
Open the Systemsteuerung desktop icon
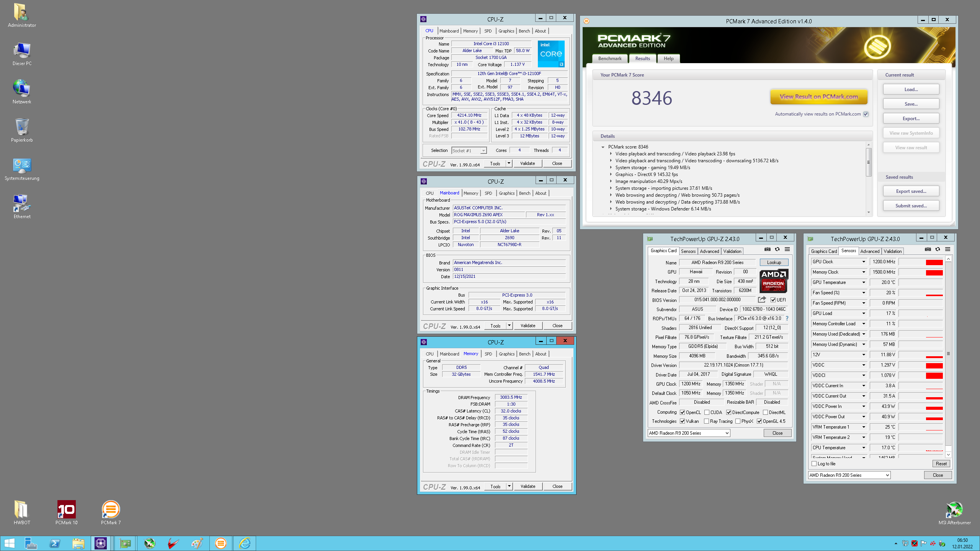(x=22, y=169)
